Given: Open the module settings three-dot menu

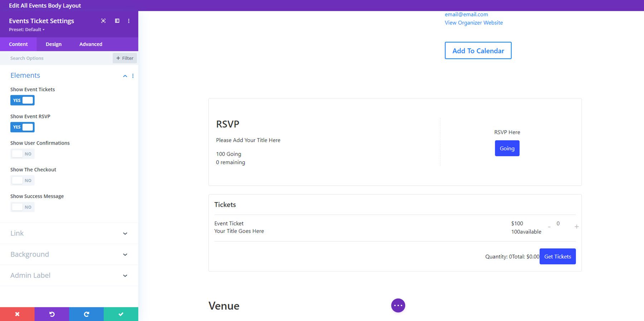Looking at the screenshot, I should [129, 21].
